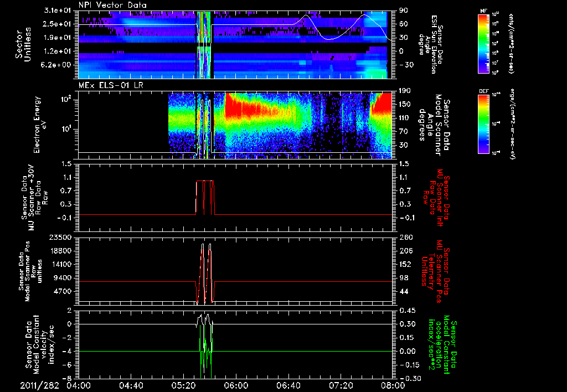The height and width of the screenshot is (392, 567).
Task: Click the green acceleration spike trace
Action: [205, 353]
